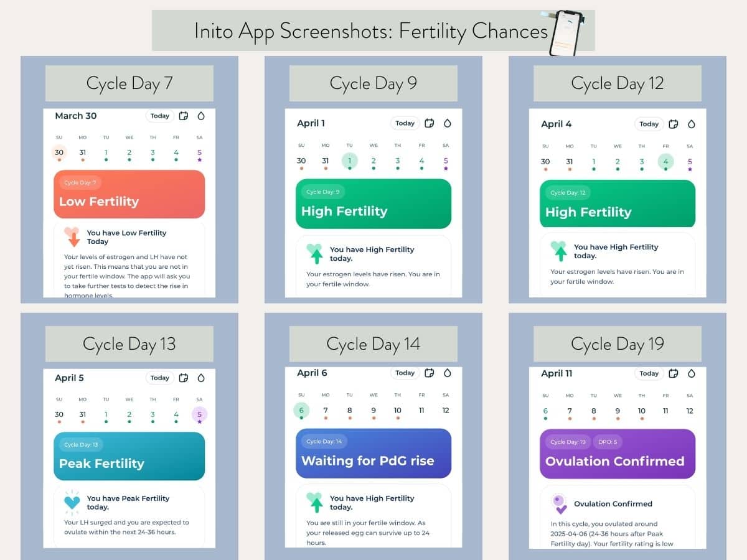
Task: Select the circled date 6 on April 6 screen
Action: pos(301,410)
